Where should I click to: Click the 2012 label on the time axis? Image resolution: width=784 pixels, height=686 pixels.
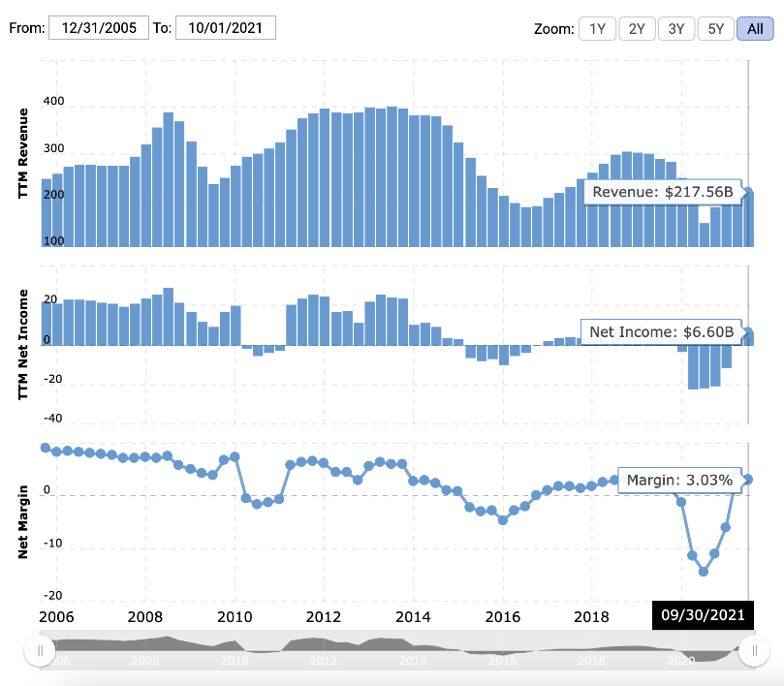pos(324,616)
